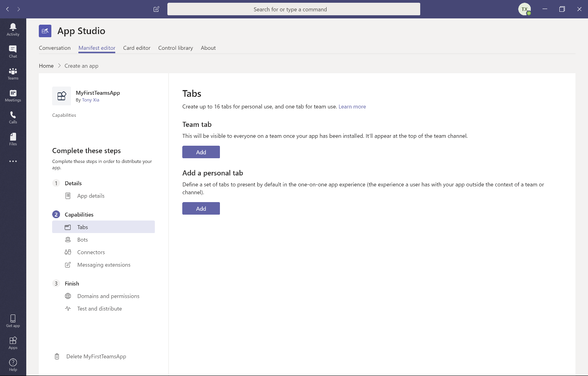Add a Team tab

pos(201,152)
